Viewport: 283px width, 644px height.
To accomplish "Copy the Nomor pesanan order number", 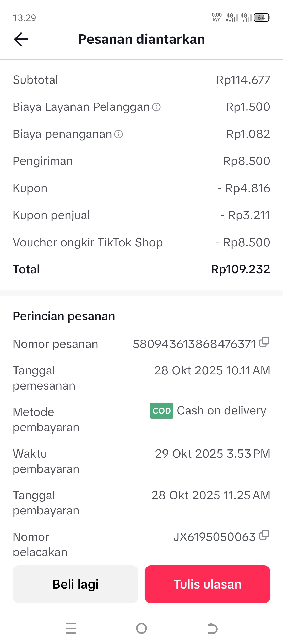I will pyautogui.click(x=264, y=342).
